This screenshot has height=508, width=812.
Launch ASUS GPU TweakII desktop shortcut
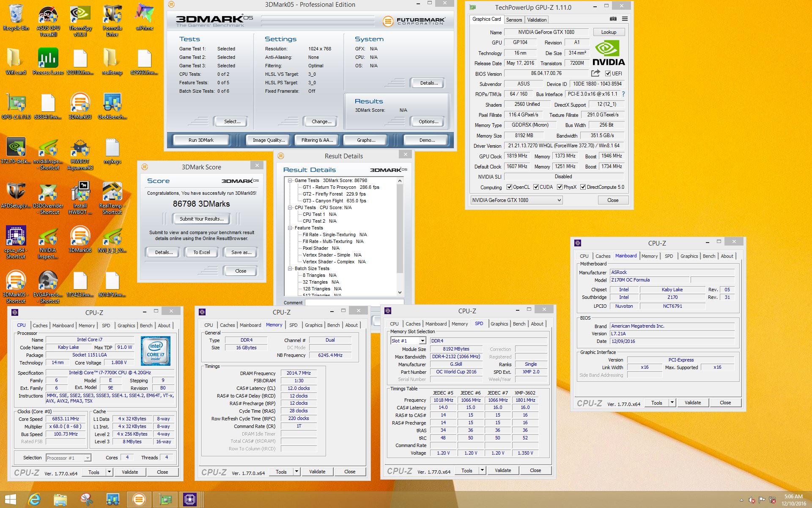click(x=48, y=20)
